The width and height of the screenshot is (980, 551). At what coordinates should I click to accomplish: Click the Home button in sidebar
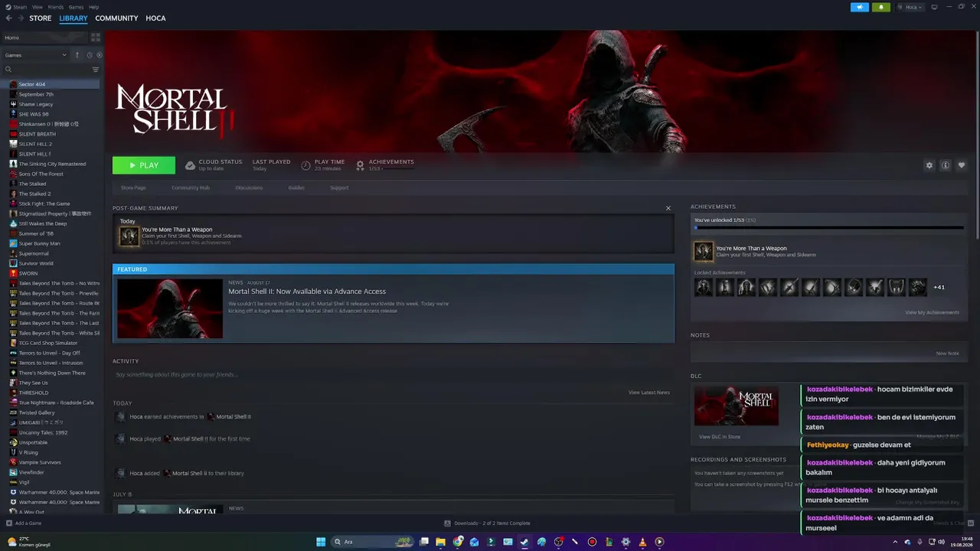click(x=44, y=37)
